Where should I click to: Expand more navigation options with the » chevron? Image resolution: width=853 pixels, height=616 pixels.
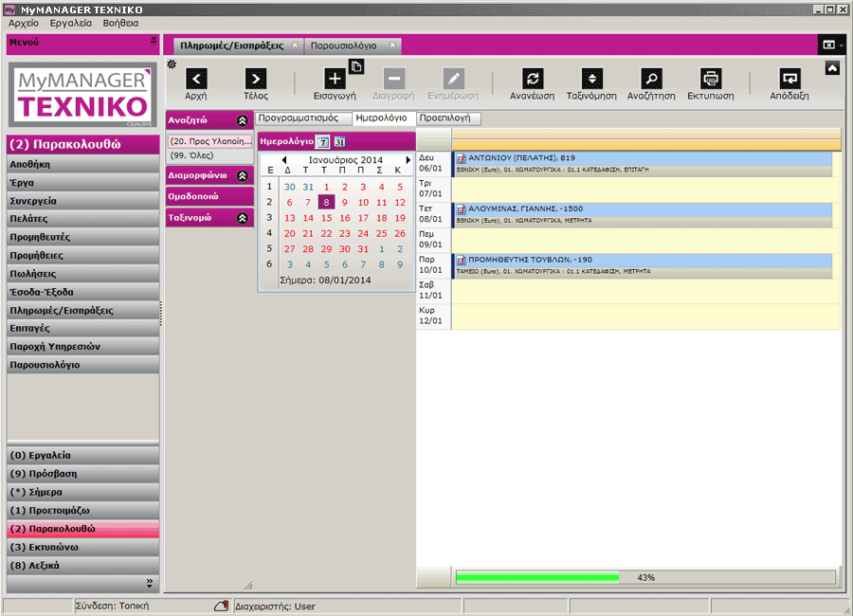coord(150,583)
